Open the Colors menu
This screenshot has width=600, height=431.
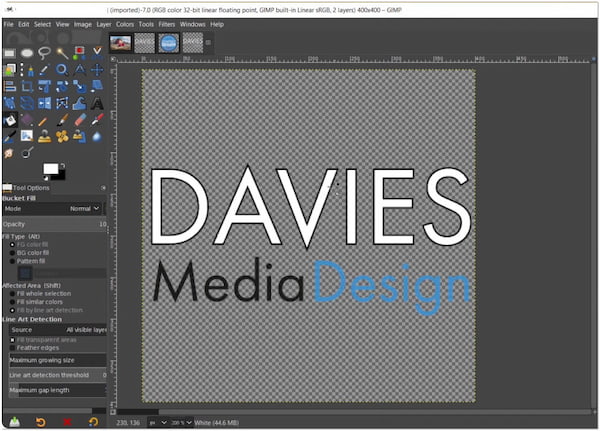tap(125, 24)
